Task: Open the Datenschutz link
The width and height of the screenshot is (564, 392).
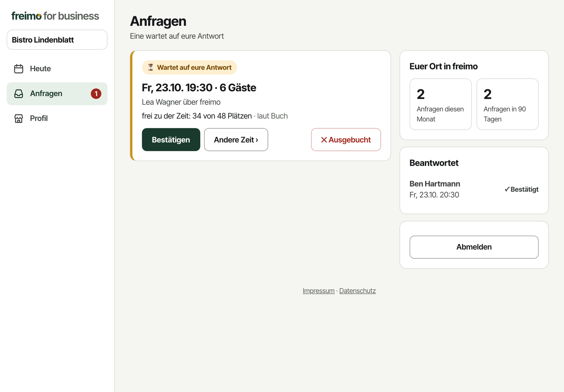Action: click(357, 291)
